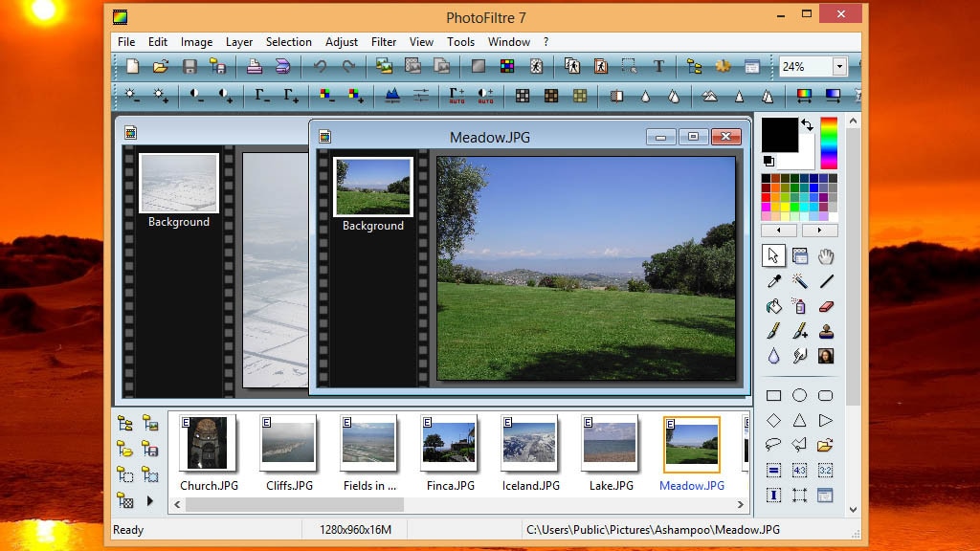Open the Edit menu

[158, 42]
